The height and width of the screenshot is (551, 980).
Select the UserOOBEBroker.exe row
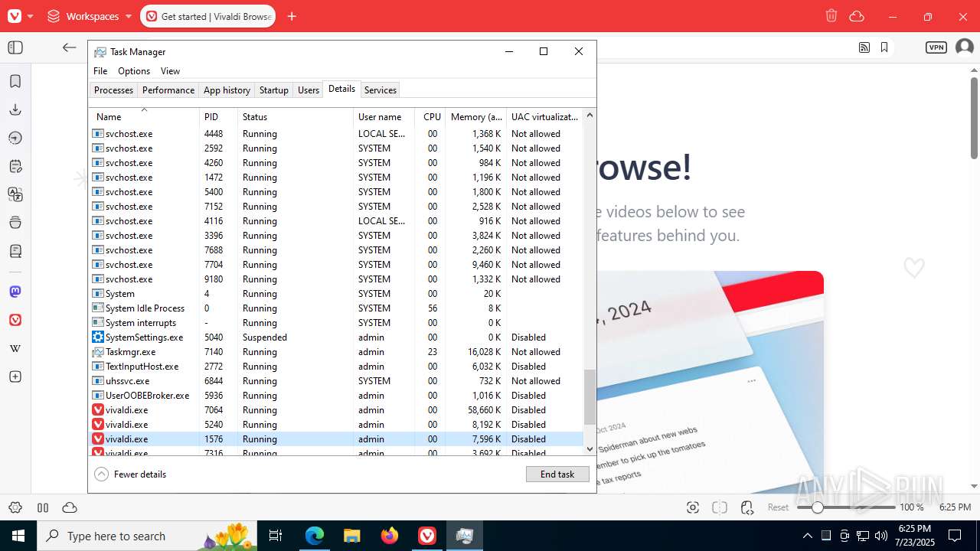[336, 396]
